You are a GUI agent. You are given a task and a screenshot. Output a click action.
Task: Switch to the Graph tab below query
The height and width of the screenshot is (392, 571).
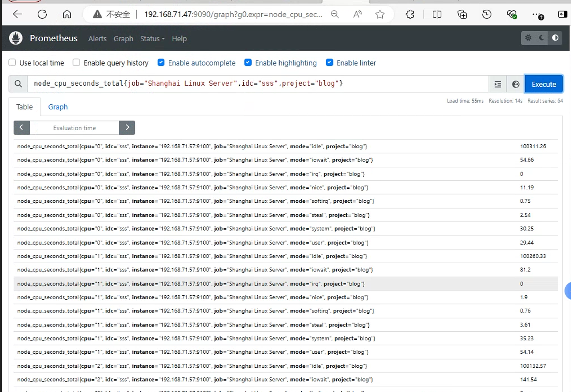pyautogui.click(x=58, y=107)
